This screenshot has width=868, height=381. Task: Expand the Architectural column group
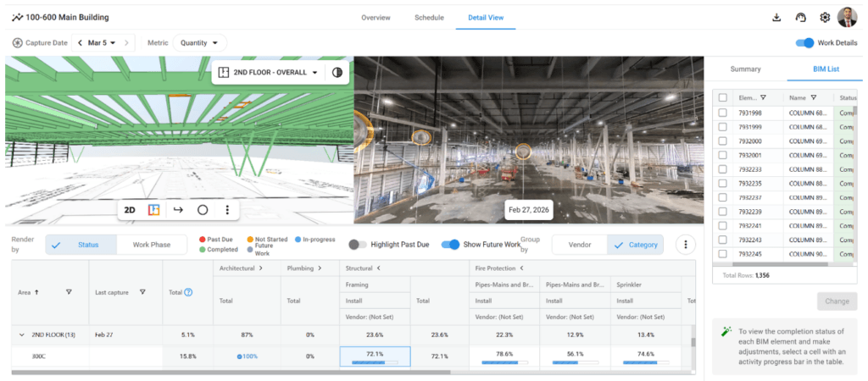click(x=260, y=268)
